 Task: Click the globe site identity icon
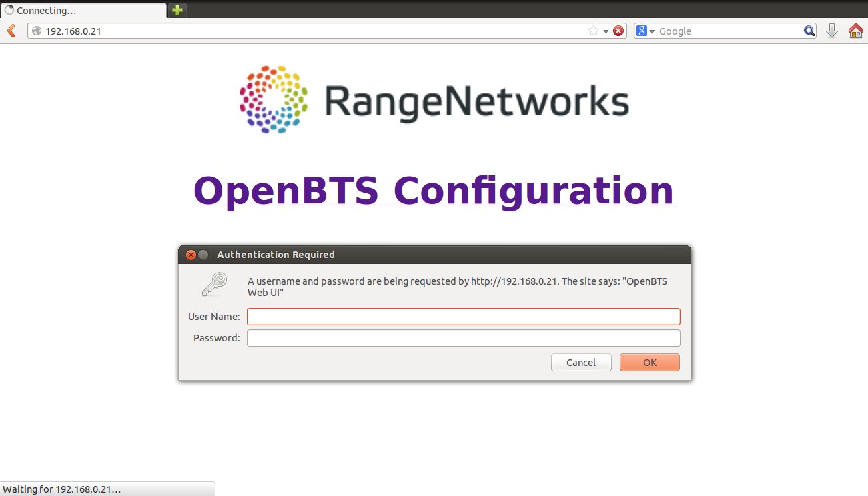point(37,31)
